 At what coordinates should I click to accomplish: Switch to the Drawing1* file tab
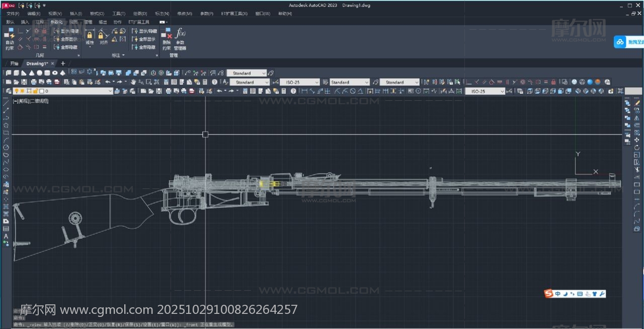coord(37,63)
